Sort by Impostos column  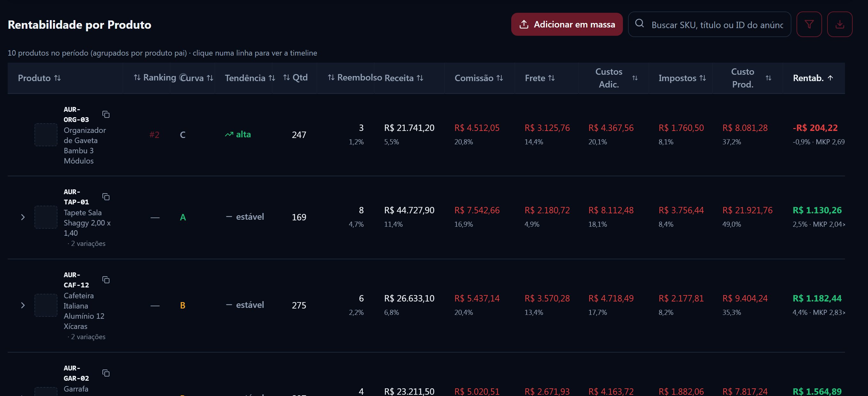pos(682,78)
